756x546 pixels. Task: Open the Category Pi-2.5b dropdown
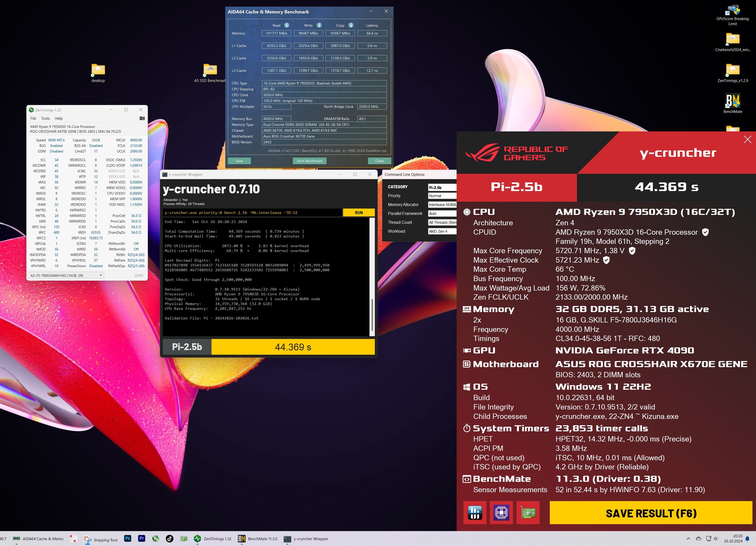tap(442, 187)
